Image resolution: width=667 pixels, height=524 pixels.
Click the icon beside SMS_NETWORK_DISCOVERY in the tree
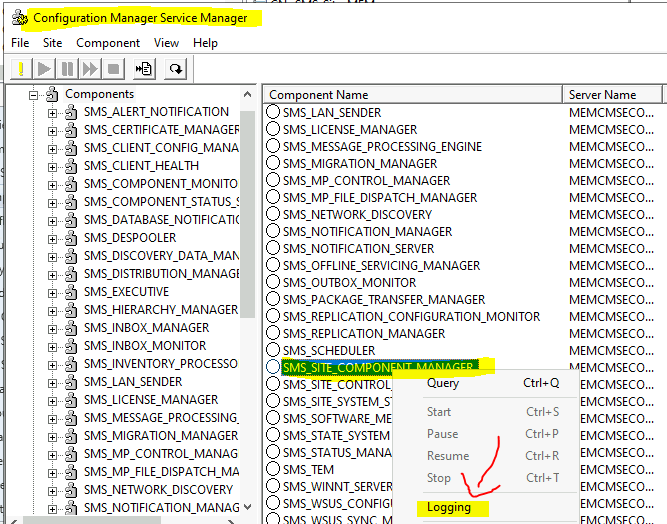pyautogui.click(x=71, y=490)
